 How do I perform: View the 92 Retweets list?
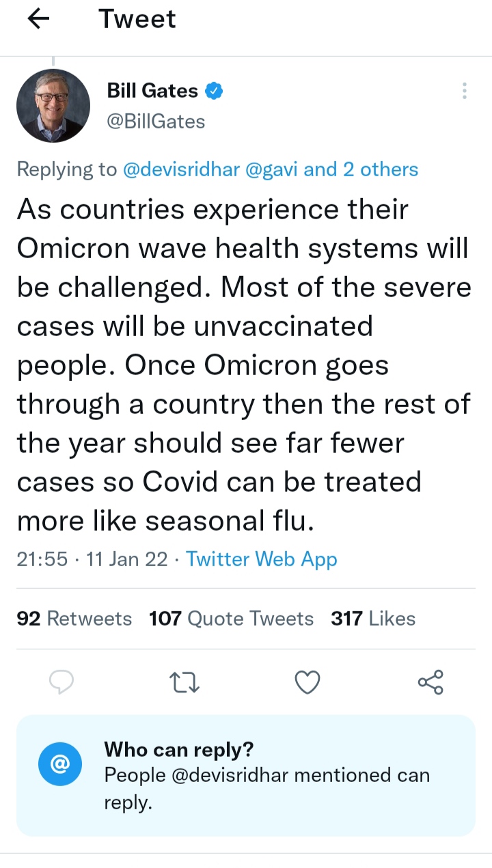74,619
